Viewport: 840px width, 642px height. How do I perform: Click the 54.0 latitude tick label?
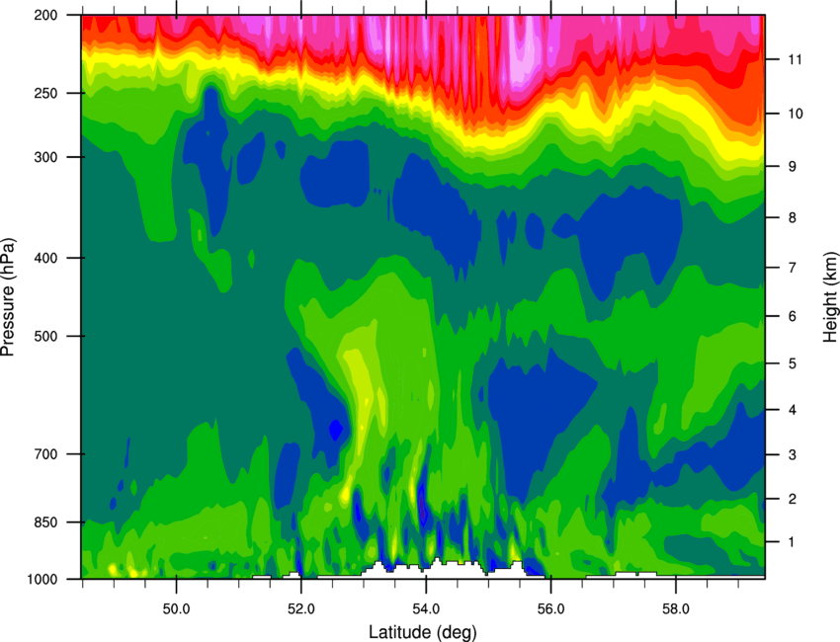[x=426, y=608]
